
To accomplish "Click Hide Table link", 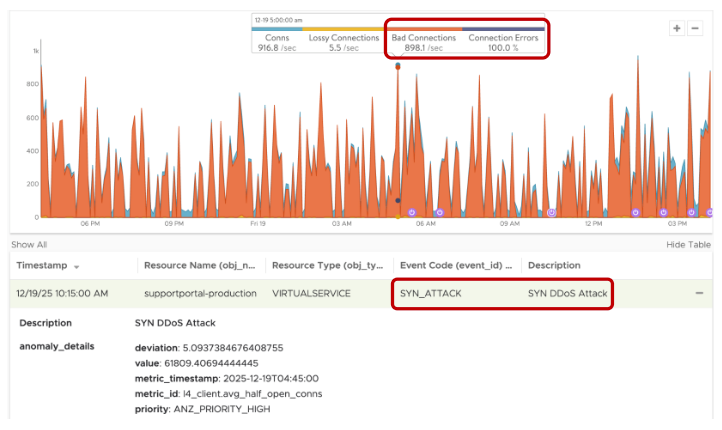I will pos(688,244).
